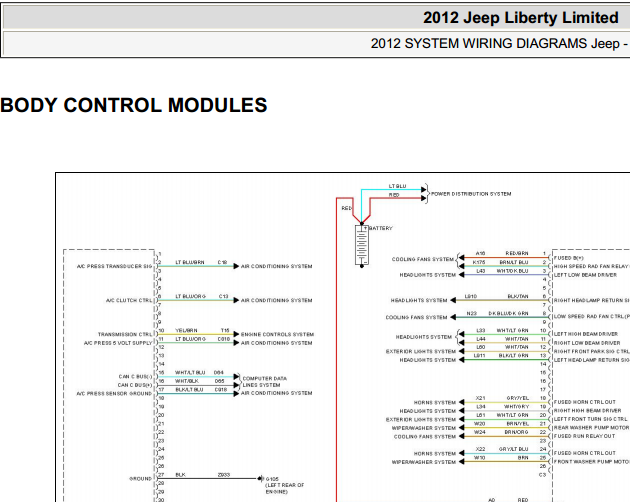
Task: Click 'ENGINE CONTROLS SYSTEM' destination label
Action: coord(277,334)
